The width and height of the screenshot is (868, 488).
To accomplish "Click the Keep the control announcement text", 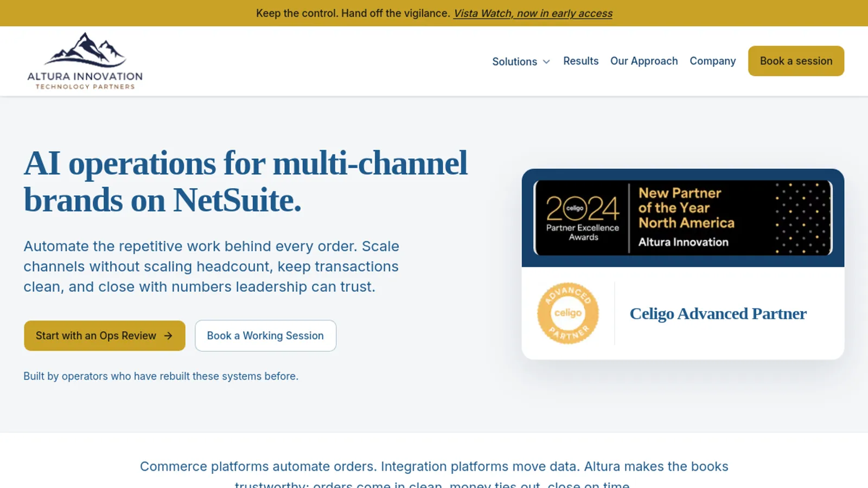I will 353,14.
